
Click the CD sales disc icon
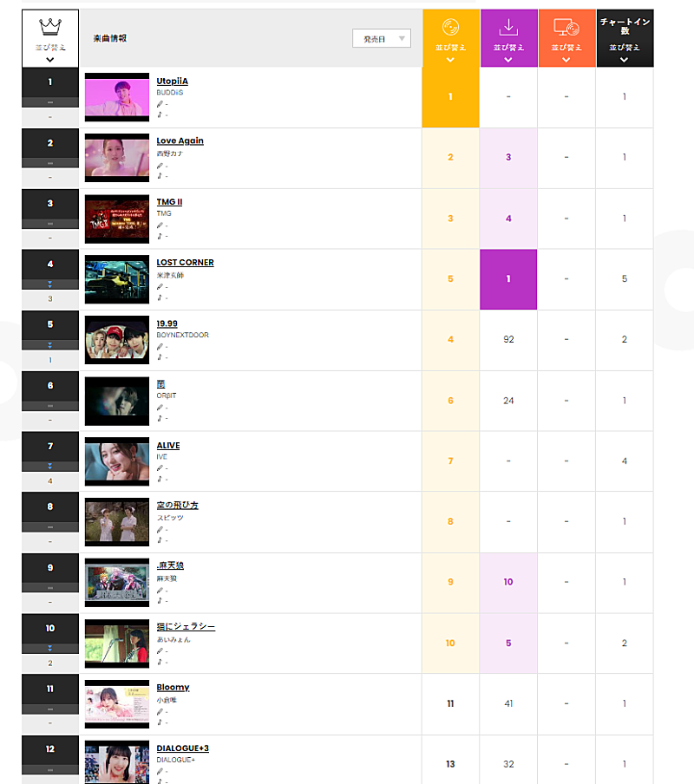(x=450, y=28)
